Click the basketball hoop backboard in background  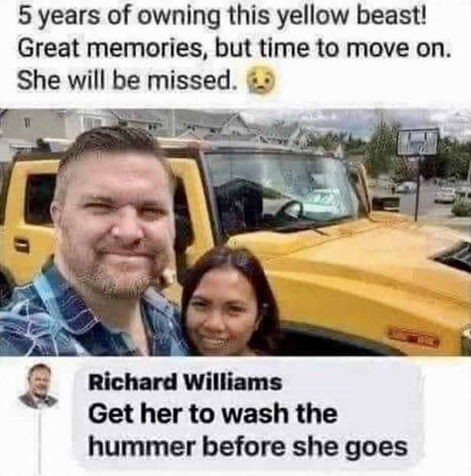click(x=418, y=142)
